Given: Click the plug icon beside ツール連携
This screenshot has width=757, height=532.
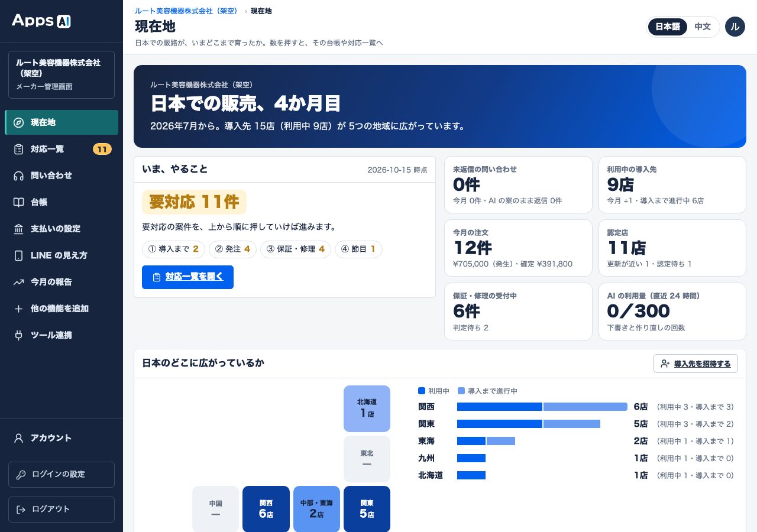Looking at the screenshot, I should pos(18,335).
